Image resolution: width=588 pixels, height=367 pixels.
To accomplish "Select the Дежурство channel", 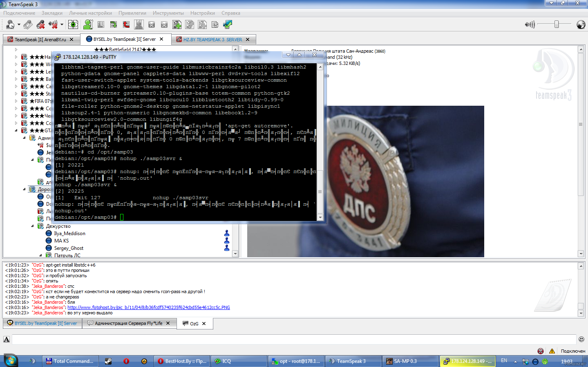I will point(58,226).
